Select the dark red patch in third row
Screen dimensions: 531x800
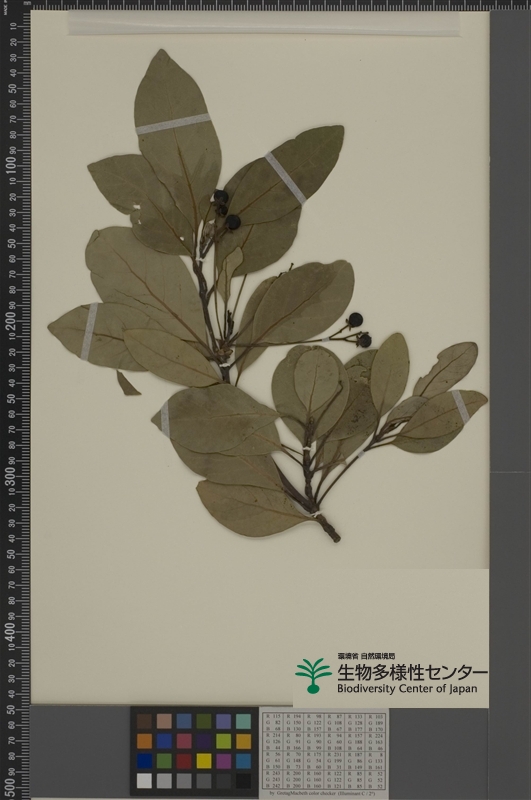[x=184, y=761]
